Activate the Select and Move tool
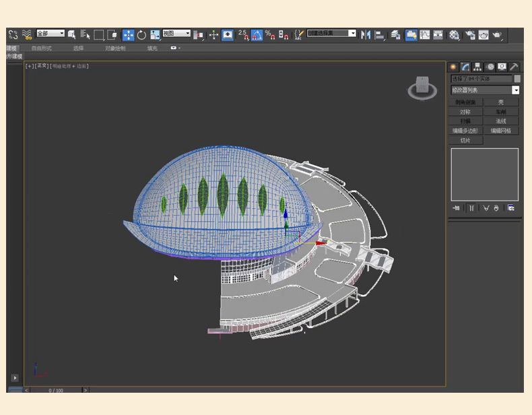The width and height of the screenshot is (532, 415). [x=128, y=35]
